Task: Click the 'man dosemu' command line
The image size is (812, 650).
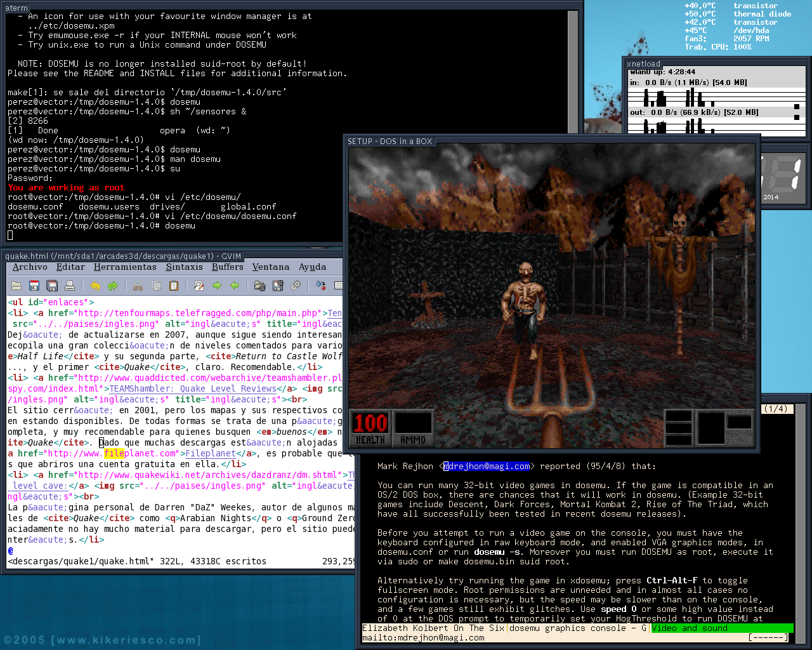Action: pos(114,159)
